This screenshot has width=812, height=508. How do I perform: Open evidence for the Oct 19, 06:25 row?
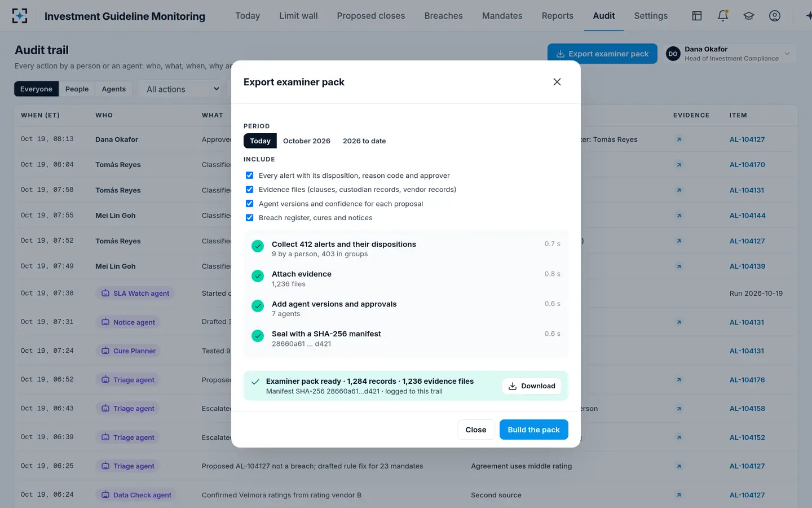(x=679, y=466)
